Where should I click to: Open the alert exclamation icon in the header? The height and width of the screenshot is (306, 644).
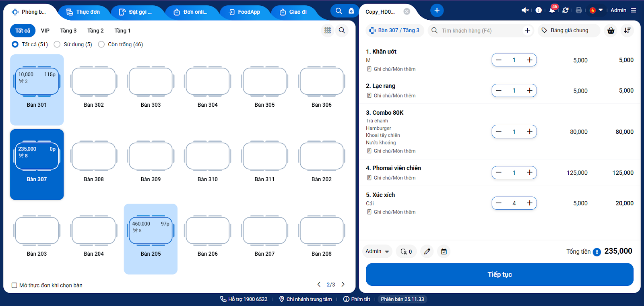pyautogui.click(x=539, y=10)
